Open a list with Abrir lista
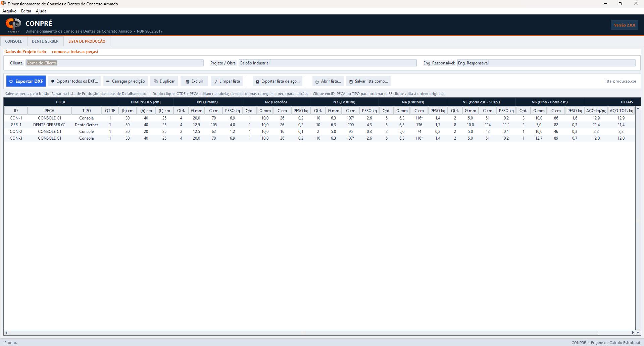The height and width of the screenshot is (346, 644). [328, 81]
